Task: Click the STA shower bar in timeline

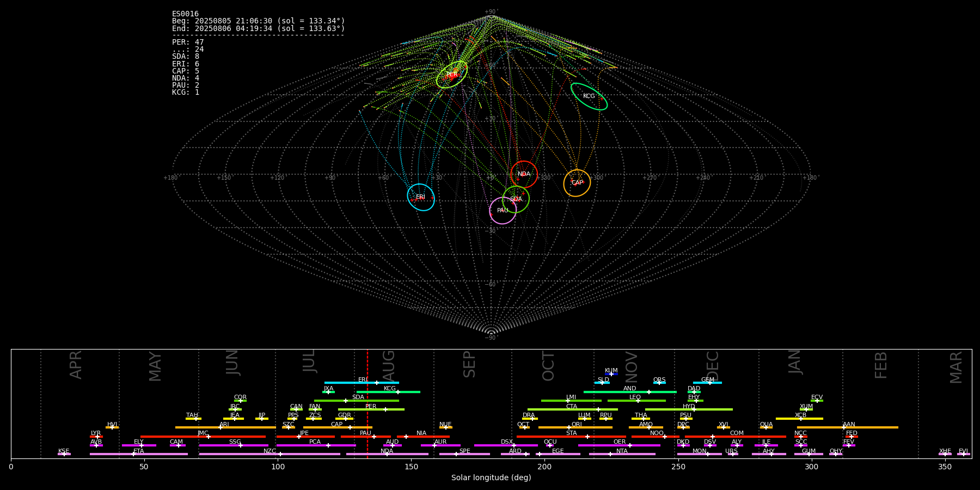Action: pos(571,437)
